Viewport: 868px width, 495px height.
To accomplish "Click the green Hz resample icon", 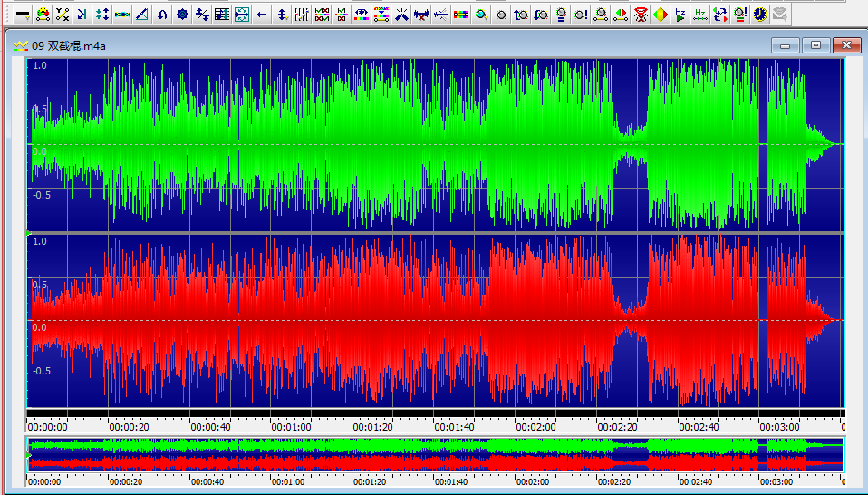I will (700, 15).
